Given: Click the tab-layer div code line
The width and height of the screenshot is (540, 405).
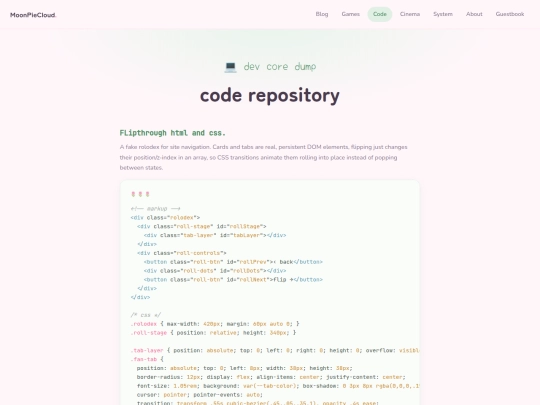Looking at the screenshot, I should coord(215,235).
